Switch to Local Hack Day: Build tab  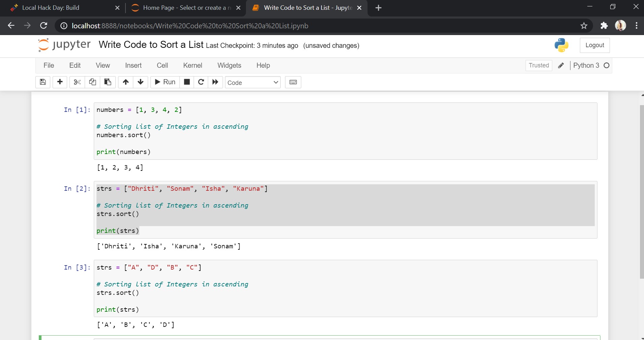pyautogui.click(x=51, y=8)
